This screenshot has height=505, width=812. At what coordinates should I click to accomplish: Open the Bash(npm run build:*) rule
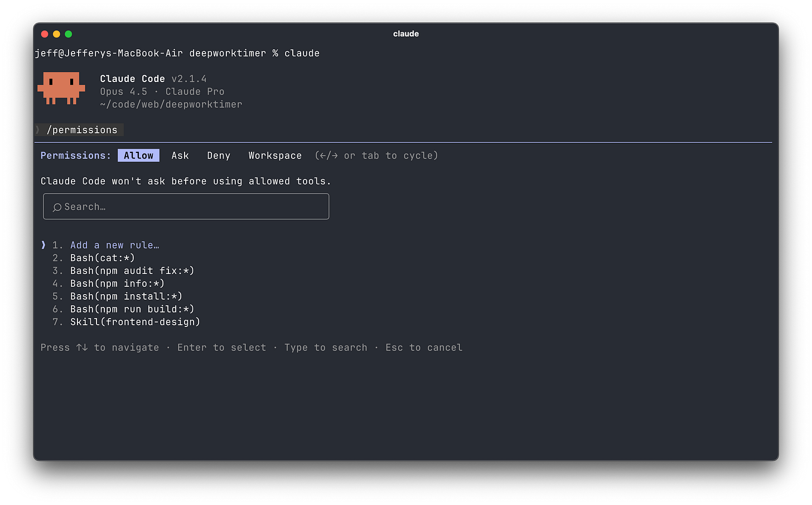pos(132,309)
